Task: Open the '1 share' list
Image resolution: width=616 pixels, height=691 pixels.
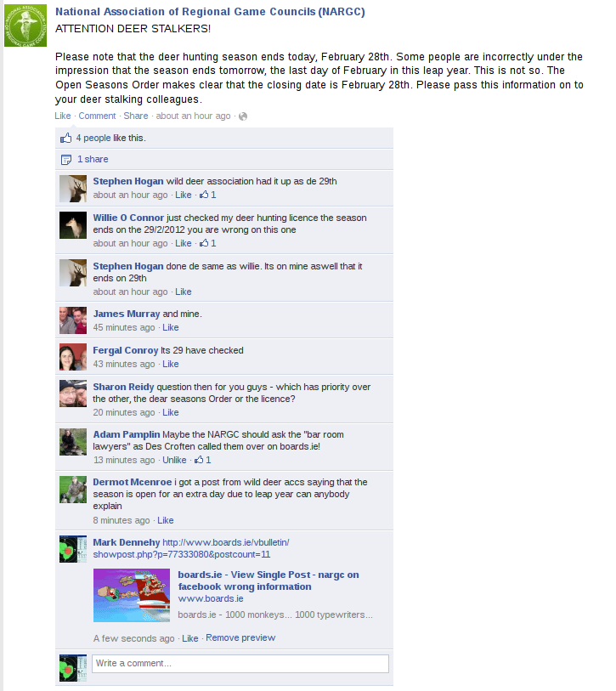Action: (93, 159)
